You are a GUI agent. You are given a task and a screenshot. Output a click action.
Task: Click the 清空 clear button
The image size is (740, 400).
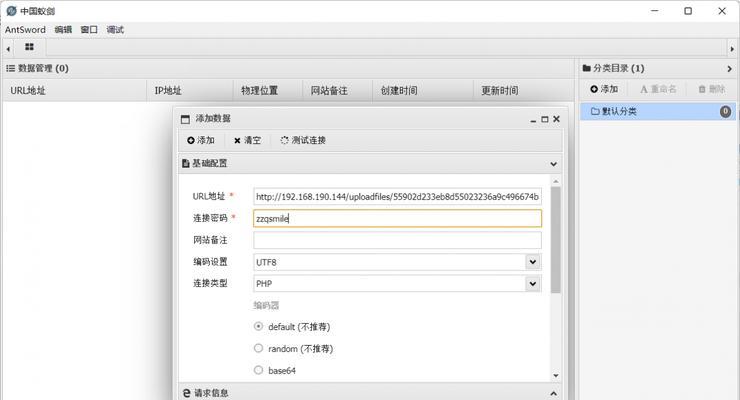point(247,140)
